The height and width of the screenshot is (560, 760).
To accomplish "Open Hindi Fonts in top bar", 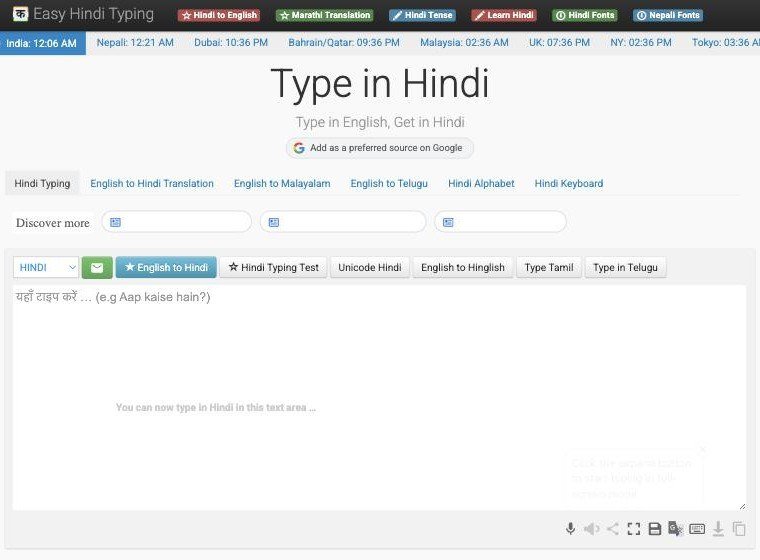I will tap(585, 15).
